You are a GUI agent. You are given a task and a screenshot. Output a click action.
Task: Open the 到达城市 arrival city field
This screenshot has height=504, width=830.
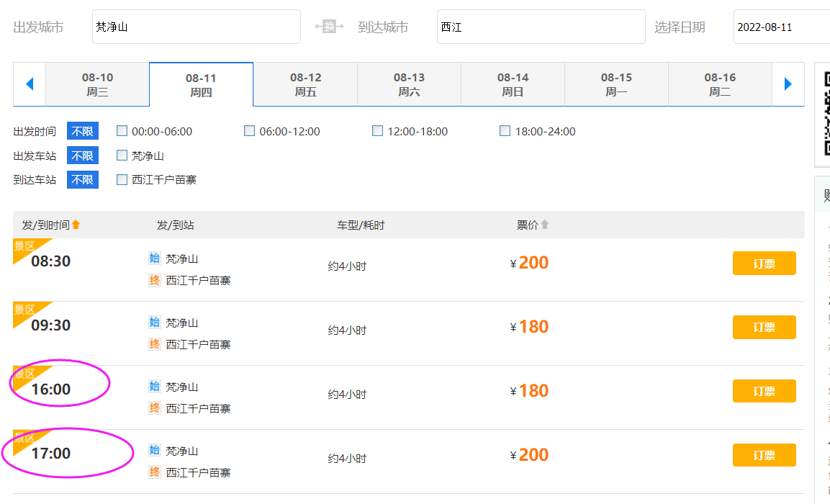click(x=541, y=27)
